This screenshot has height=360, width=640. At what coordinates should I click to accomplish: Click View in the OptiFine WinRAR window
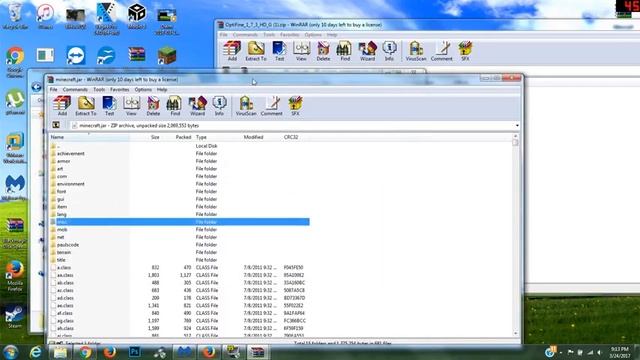click(301, 51)
